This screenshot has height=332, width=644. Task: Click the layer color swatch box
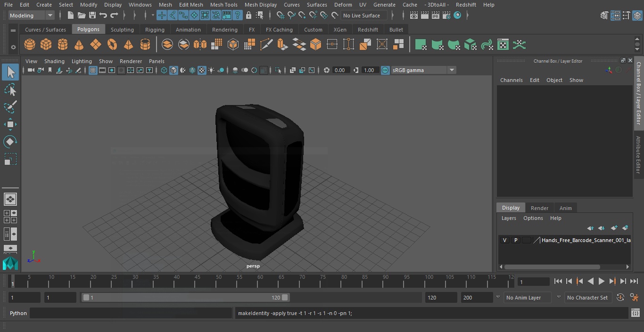pyautogui.click(x=526, y=240)
